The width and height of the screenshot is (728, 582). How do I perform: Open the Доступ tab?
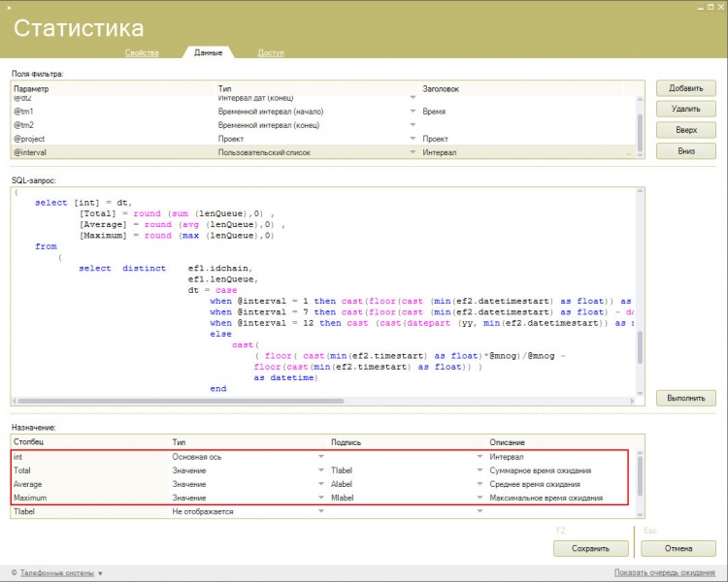(x=271, y=52)
